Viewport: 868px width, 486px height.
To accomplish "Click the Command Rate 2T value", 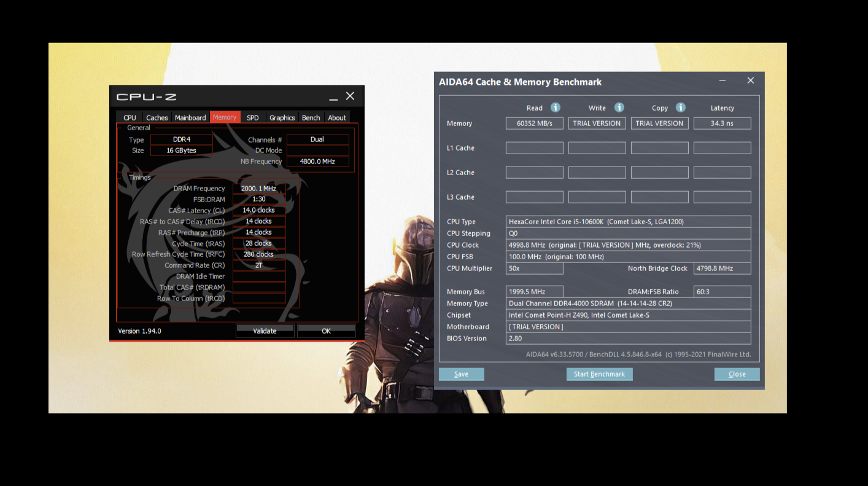I will tap(259, 266).
